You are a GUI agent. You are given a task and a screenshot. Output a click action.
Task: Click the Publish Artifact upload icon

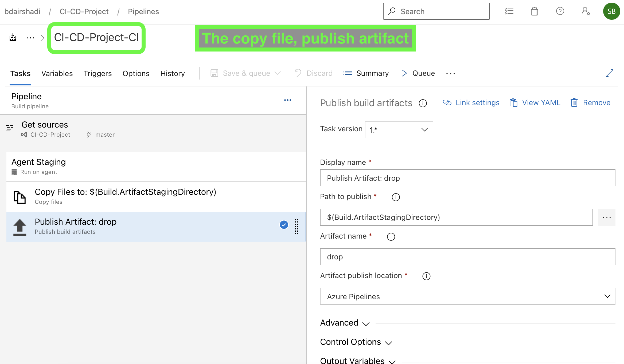(x=19, y=227)
